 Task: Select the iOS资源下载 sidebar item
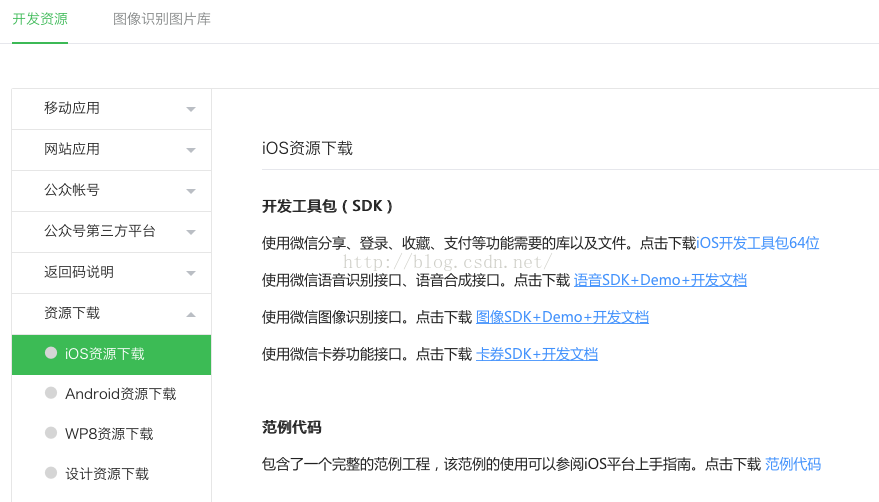(x=112, y=354)
